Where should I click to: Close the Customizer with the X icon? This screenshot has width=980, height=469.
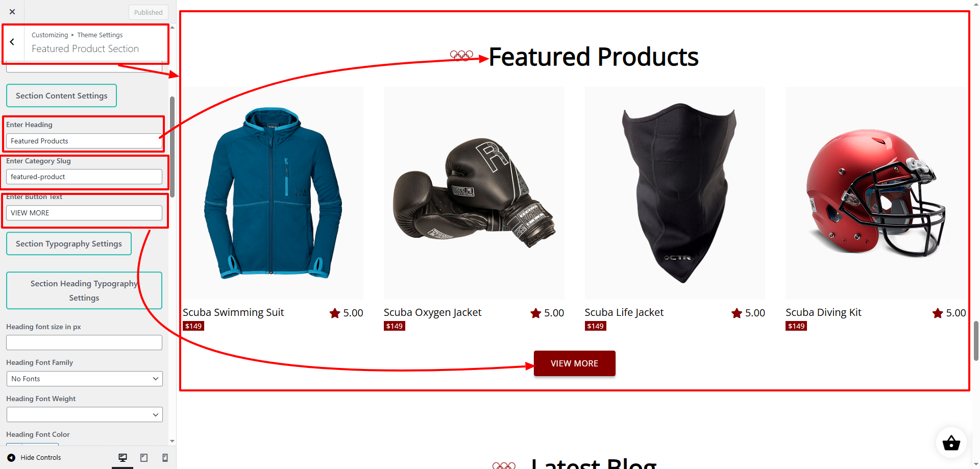coord(12,12)
